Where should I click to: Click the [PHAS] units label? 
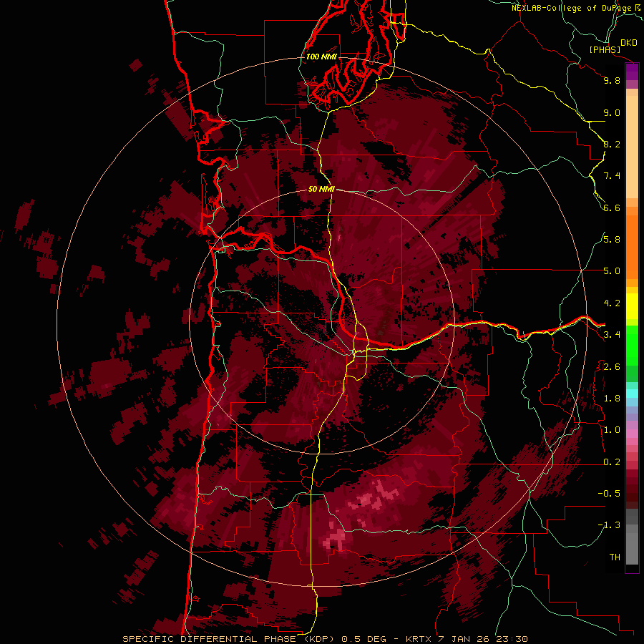coord(605,49)
